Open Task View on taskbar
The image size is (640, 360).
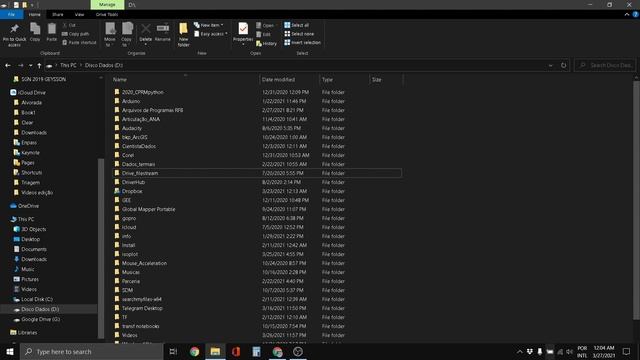click(173, 351)
